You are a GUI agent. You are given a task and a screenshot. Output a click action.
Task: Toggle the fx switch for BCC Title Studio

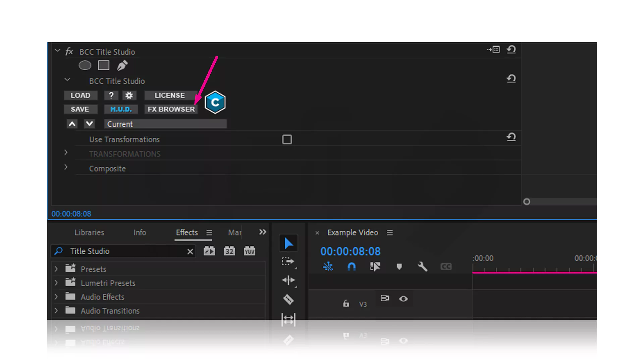pyautogui.click(x=69, y=51)
